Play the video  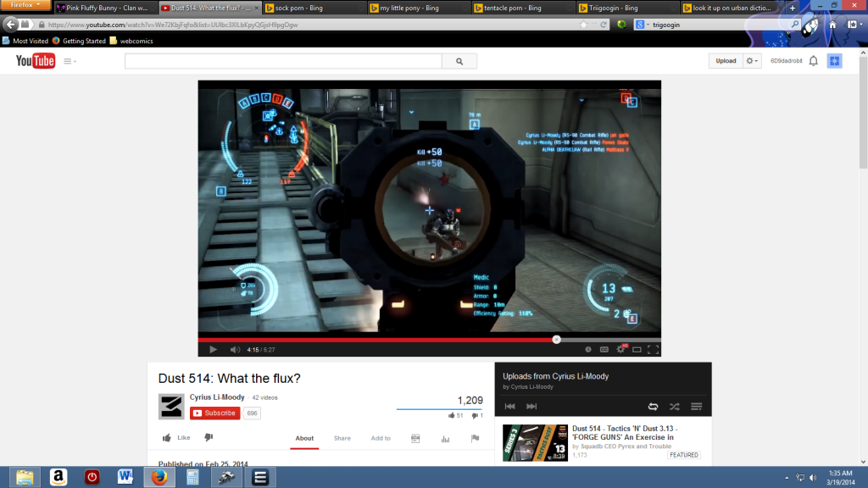click(x=213, y=350)
